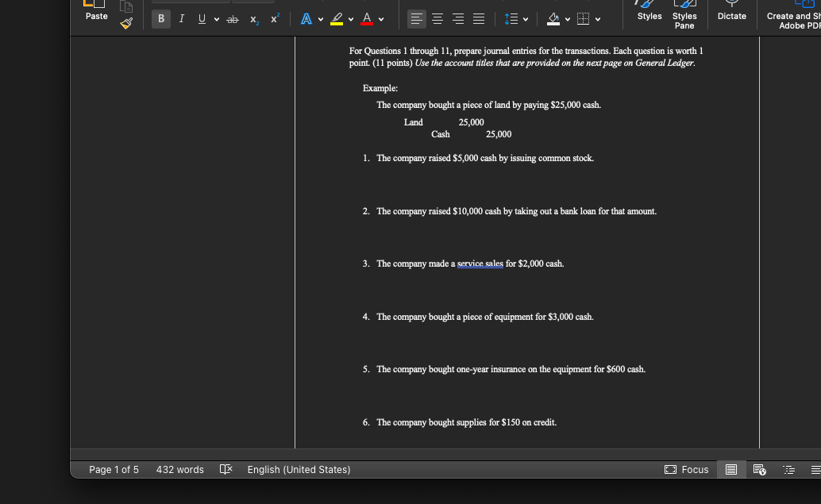
Task: Center align the text
Action: click(437, 19)
